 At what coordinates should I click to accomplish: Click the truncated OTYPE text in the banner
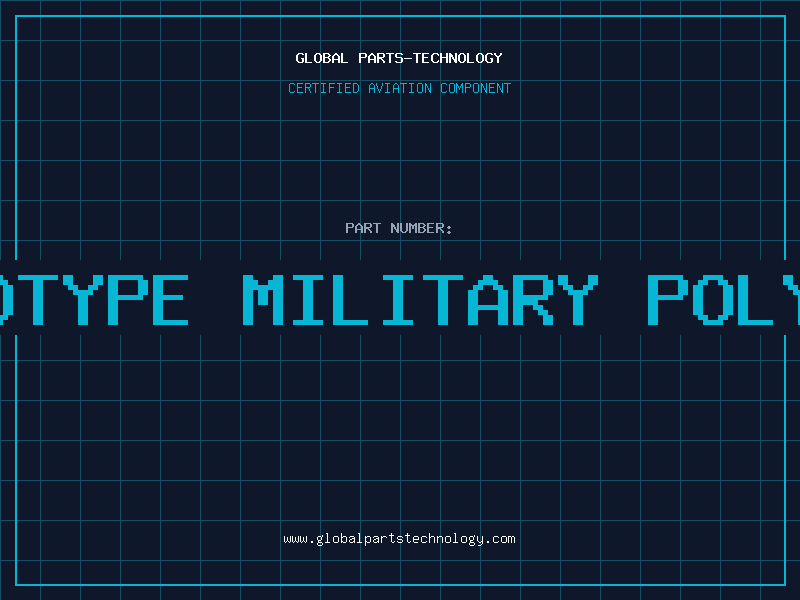coord(94,300)
